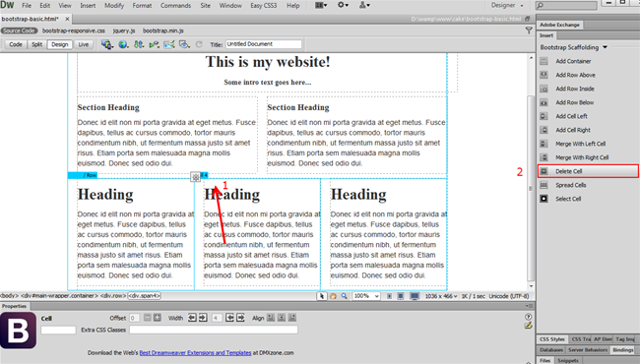Click the Merge With Right Cell icon
Viewport: 640px width, 364px height.
pyautogui.click(x=544, y=157)
